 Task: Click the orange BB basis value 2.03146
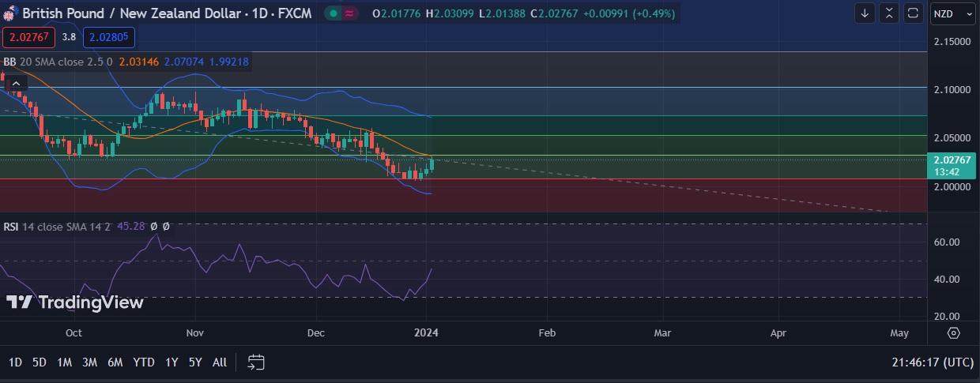coord(139,61)
